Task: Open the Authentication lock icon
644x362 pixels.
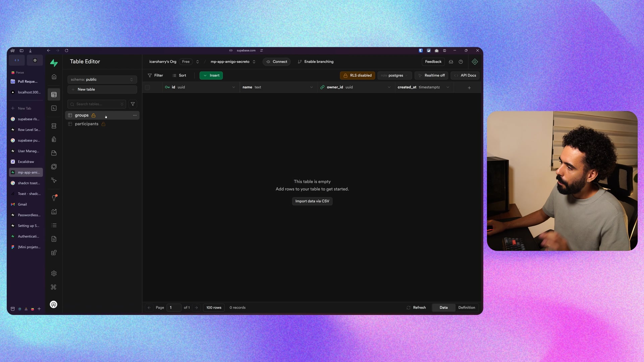Action: click(x=54, y=139)
